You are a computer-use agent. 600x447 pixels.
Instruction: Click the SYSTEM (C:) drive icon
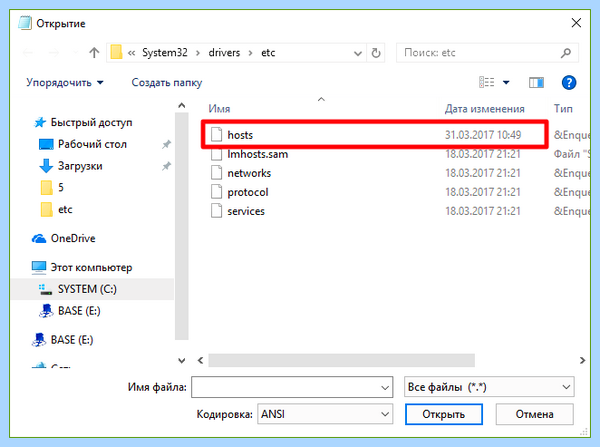[46, 289]
